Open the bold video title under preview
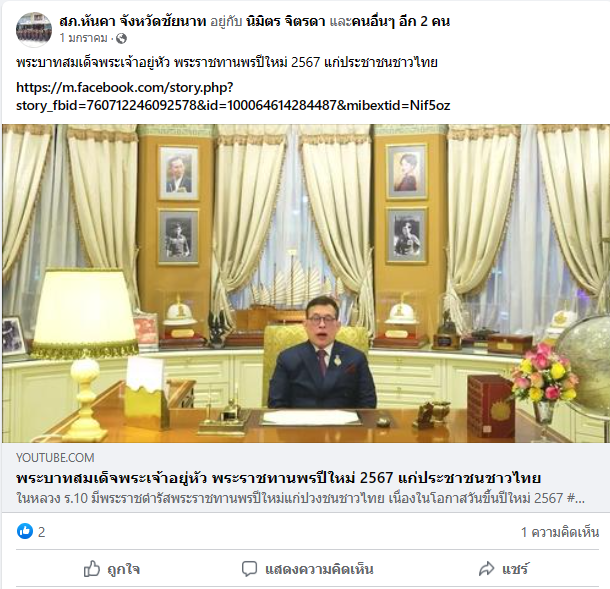 click(279, 478)
